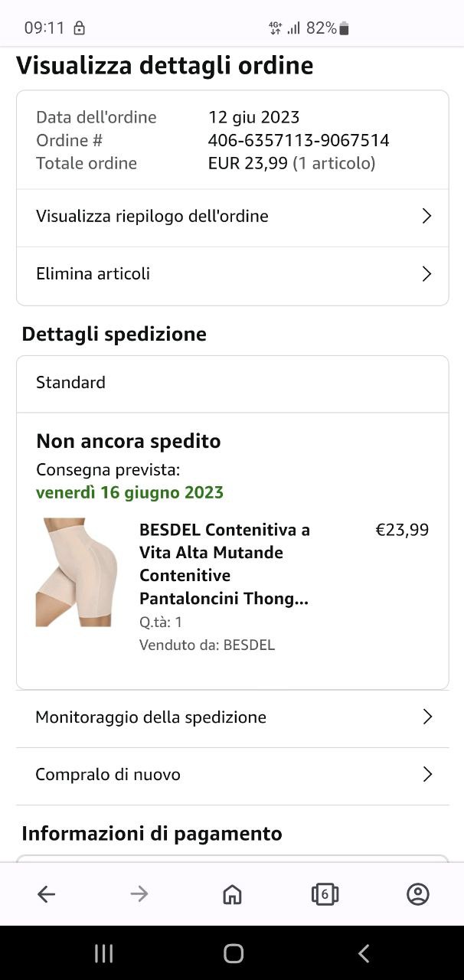Tap the browser forward arrow icon
464x980 pixels.
tap(139, 894)
